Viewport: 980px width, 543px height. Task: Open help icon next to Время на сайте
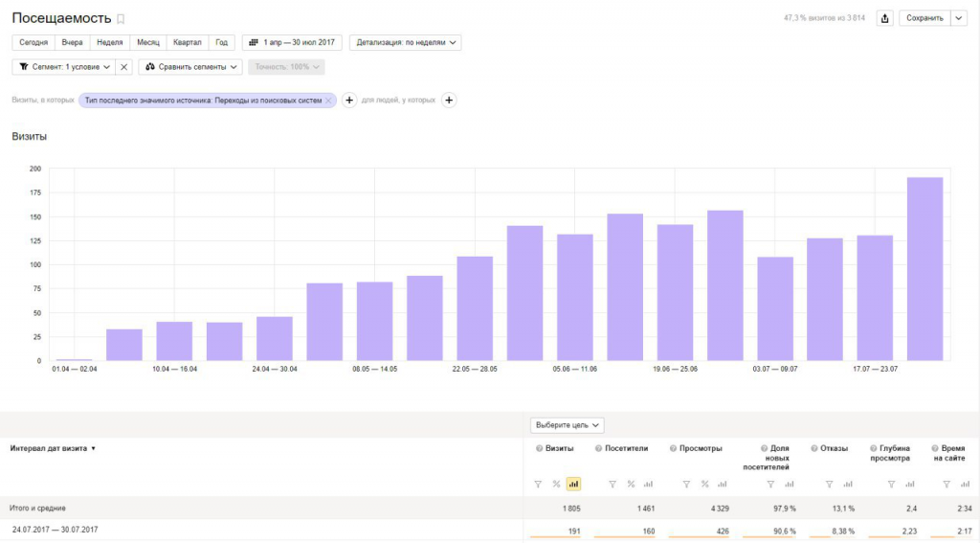click(934, 448)
